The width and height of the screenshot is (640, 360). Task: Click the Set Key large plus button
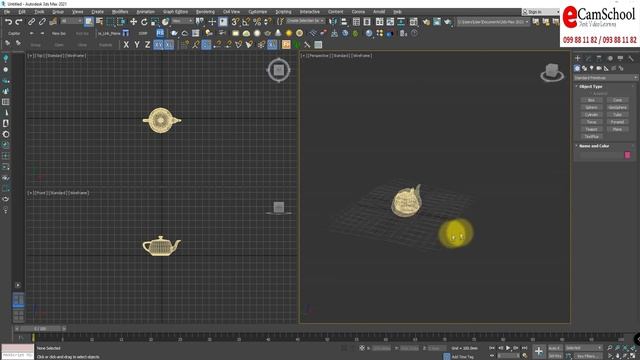539,351
